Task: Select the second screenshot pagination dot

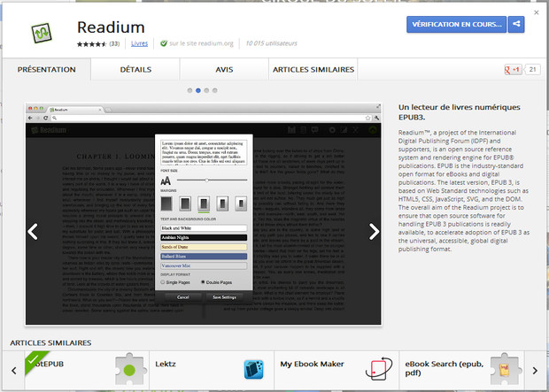Action: 197,90
